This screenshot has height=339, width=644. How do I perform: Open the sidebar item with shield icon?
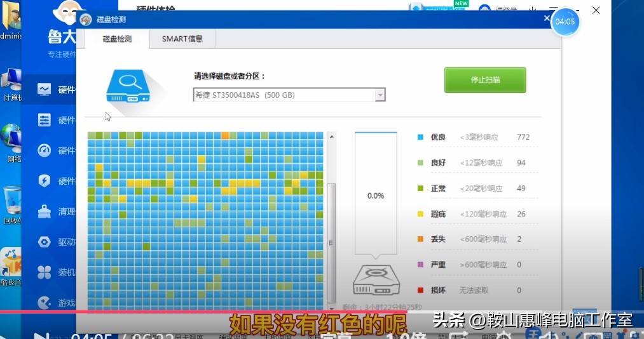pos(49,181)
